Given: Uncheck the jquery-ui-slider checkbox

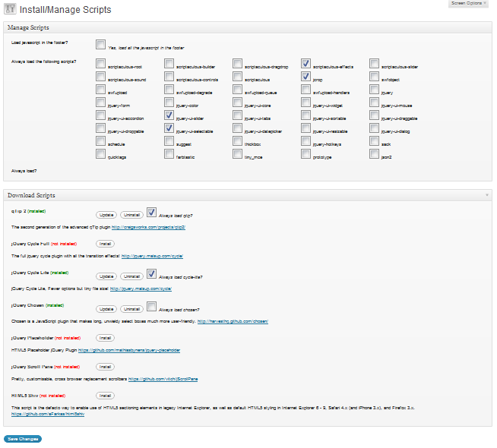Looking at the screenshot, I should click(x=169, y=115).
